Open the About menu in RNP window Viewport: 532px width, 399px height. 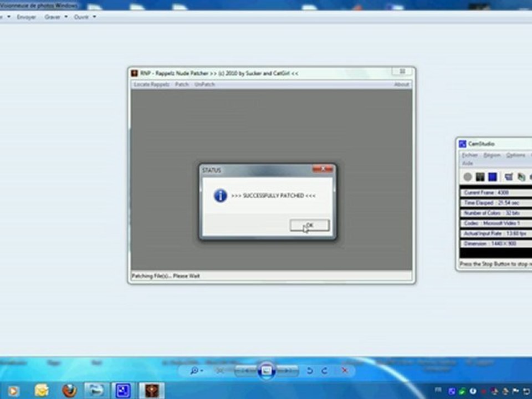pyautogui.click(x=401, y=84)
